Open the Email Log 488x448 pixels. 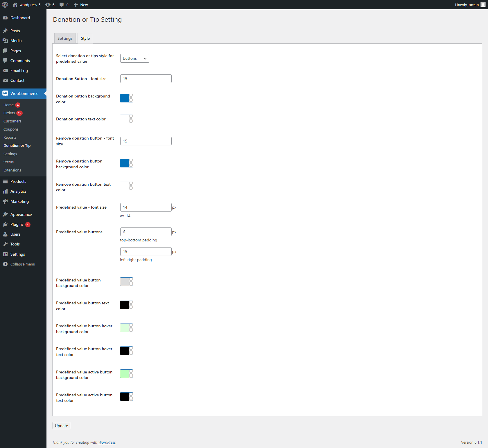coord(19,71)
